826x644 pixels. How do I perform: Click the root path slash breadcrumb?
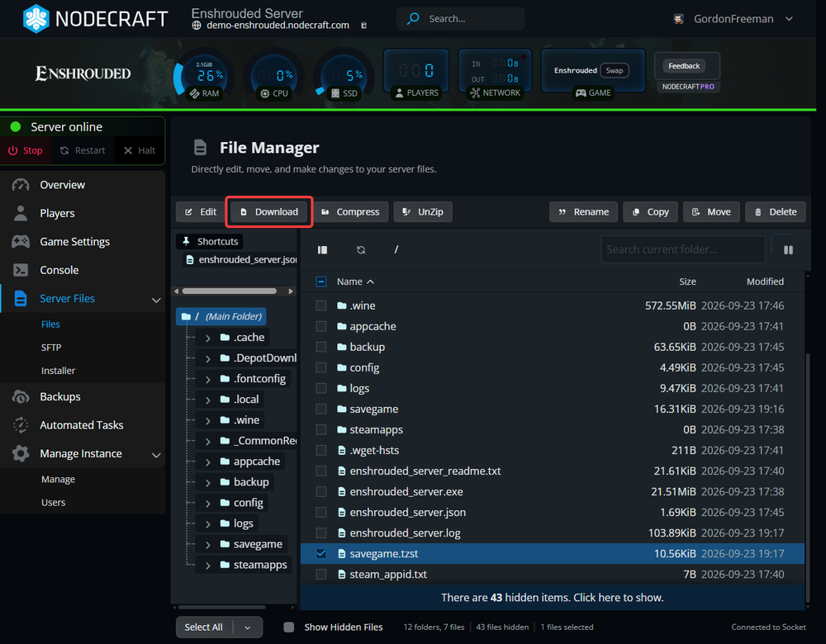point(396,249)
